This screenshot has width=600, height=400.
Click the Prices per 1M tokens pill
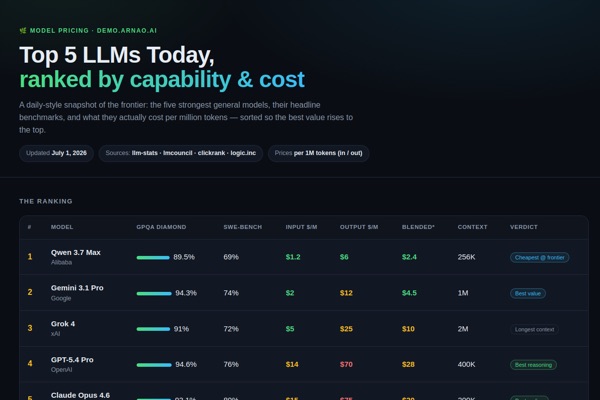(x=318, y=153)
